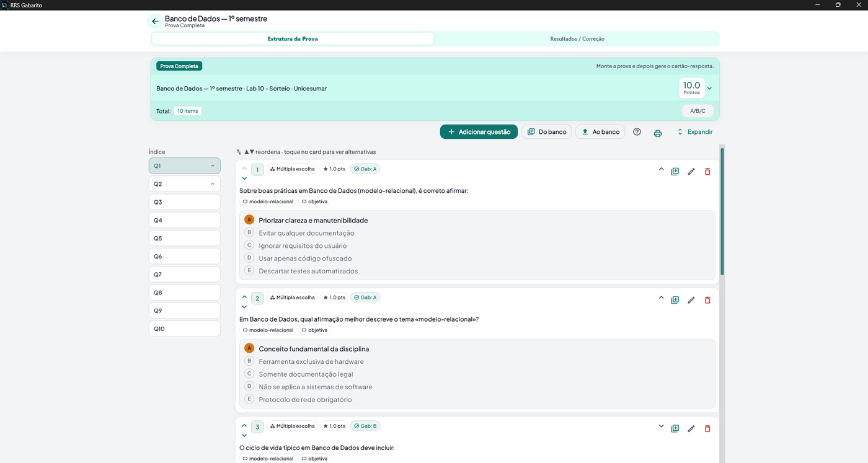Expand the exam header next to 10.0 Pontos
The image size is (868, 463).
[x=709, y=89]
